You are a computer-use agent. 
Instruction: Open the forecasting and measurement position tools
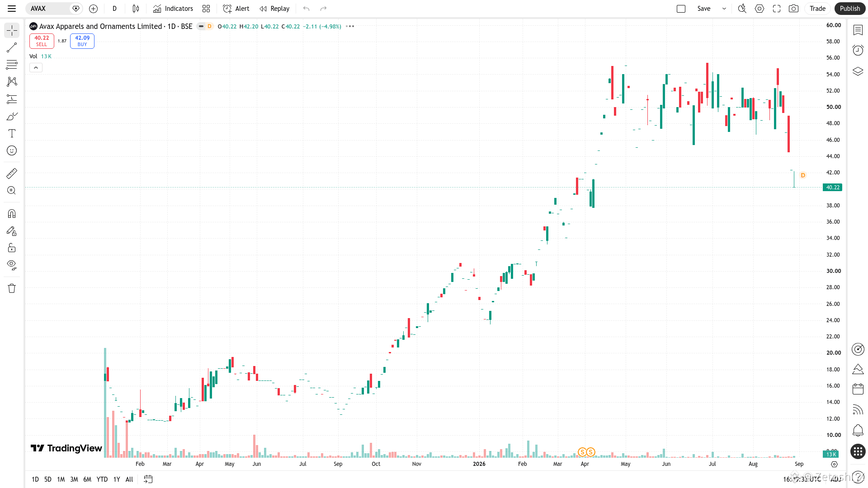12,99
